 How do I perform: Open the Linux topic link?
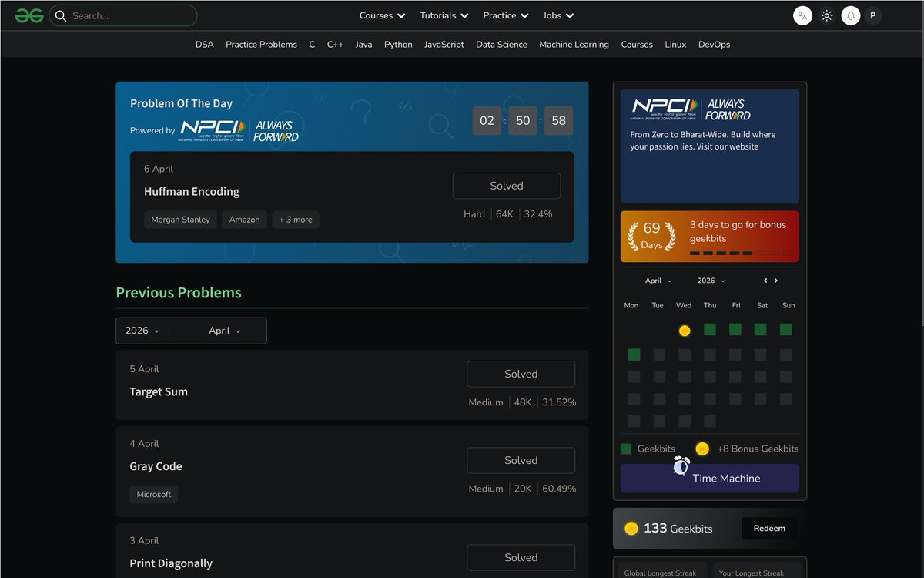(675, 45)
